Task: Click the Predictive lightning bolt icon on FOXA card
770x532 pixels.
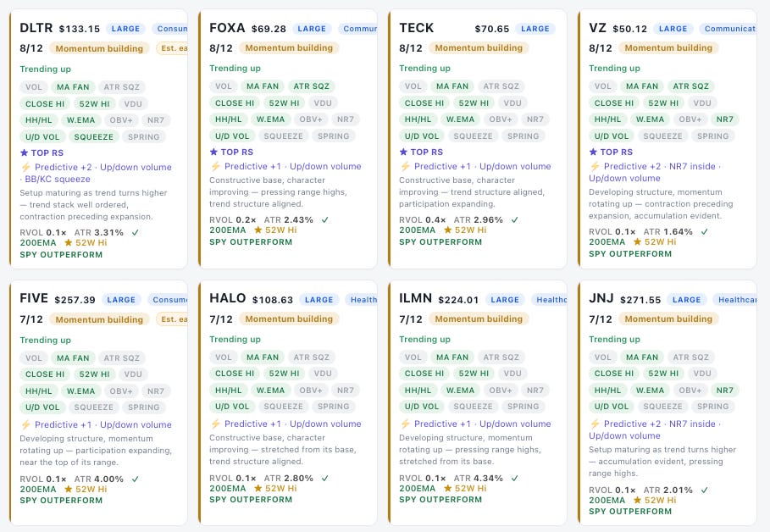Action: (x=215, y=166)
